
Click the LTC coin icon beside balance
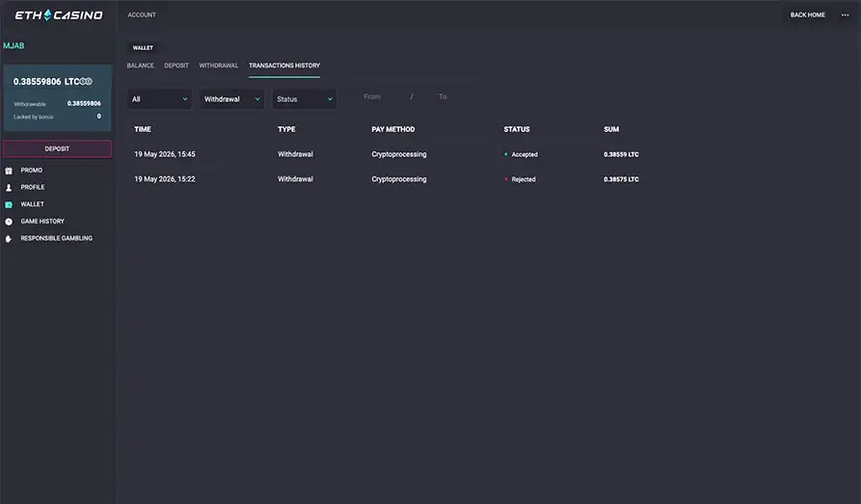(x=86, y=81)
